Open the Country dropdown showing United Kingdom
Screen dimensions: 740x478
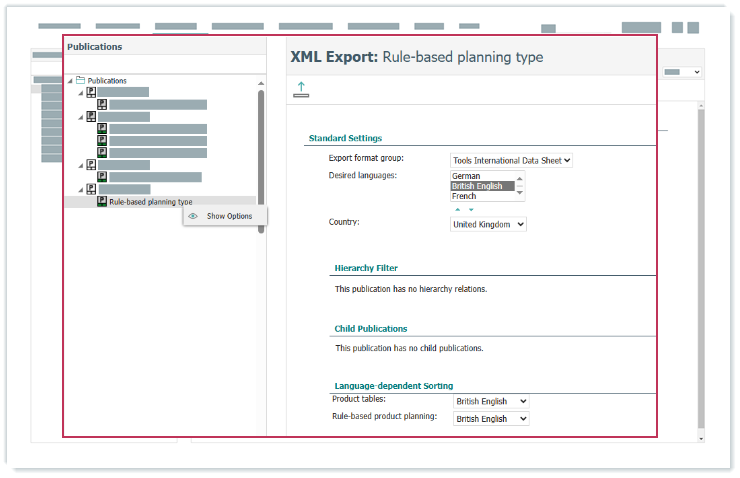[488, 224]
